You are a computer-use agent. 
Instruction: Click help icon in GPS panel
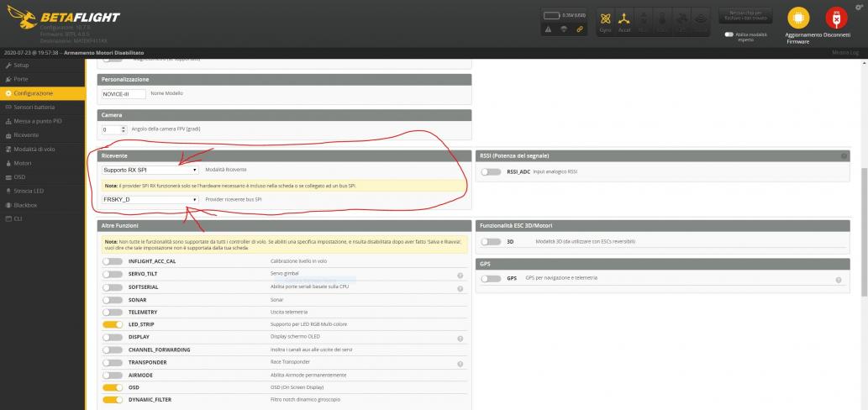(839, 280)
